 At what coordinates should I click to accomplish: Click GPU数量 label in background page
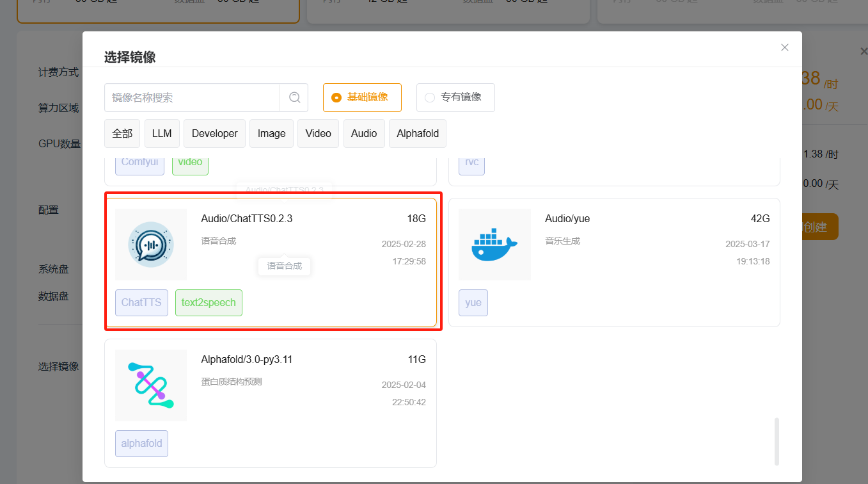59,143
